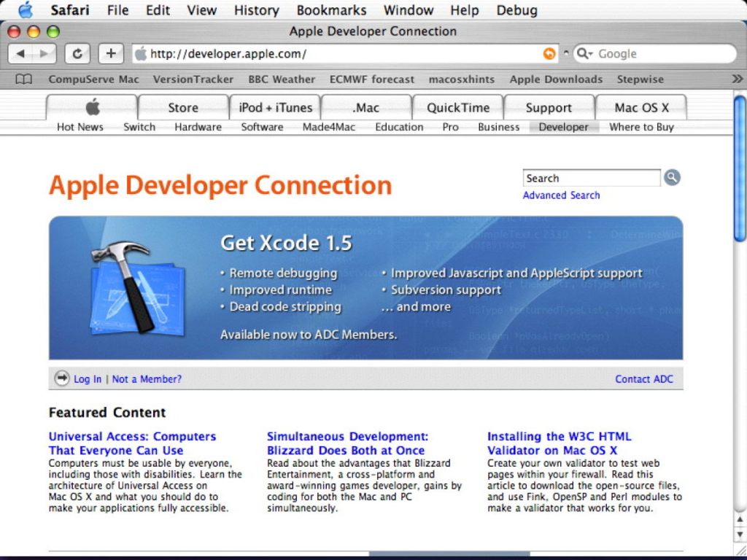Click the Log In arrow icon
Screen dimensions: 747x560
61,378
